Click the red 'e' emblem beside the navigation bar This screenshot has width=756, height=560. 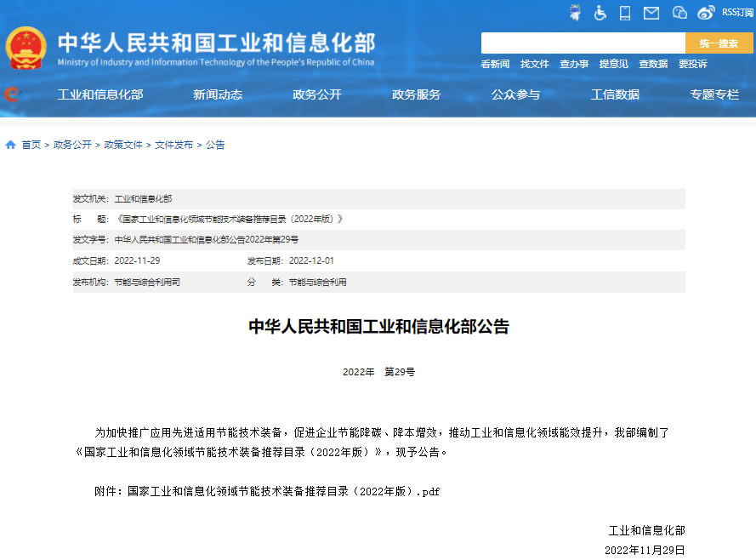(x=11, y=94)
